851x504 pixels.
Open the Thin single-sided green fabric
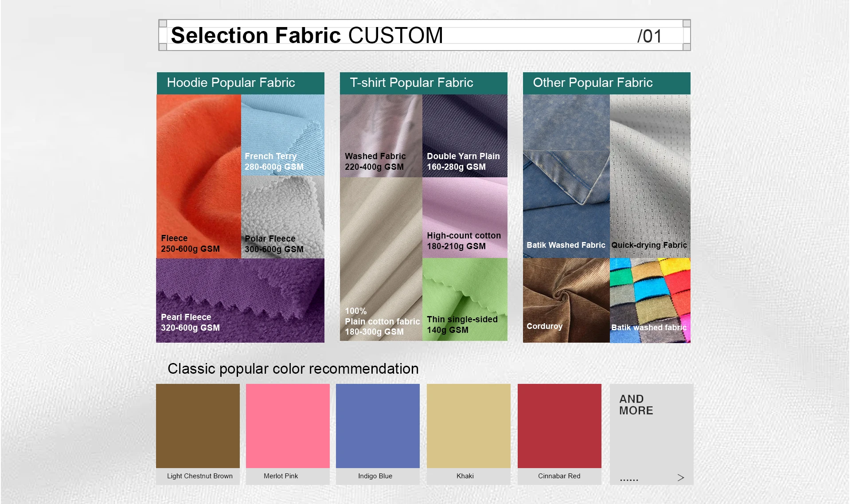pos(465,299)
